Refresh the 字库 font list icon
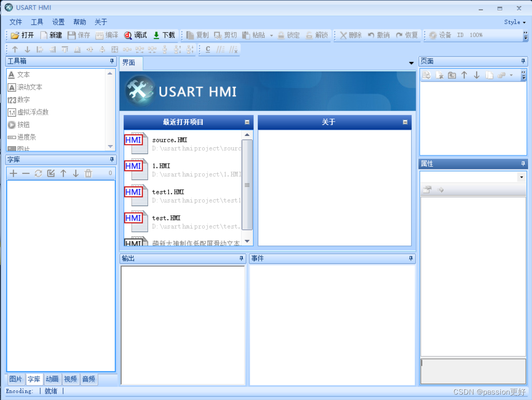 (x=38, y=173)
